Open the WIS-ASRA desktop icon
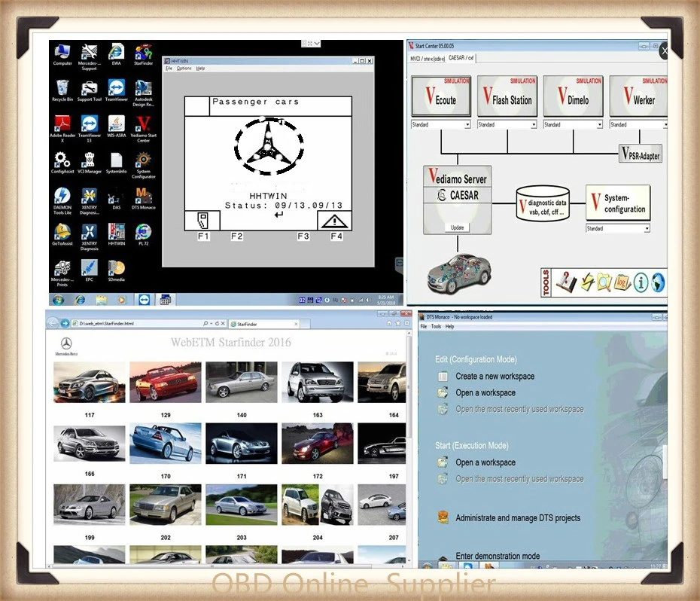 coord(116,126)
